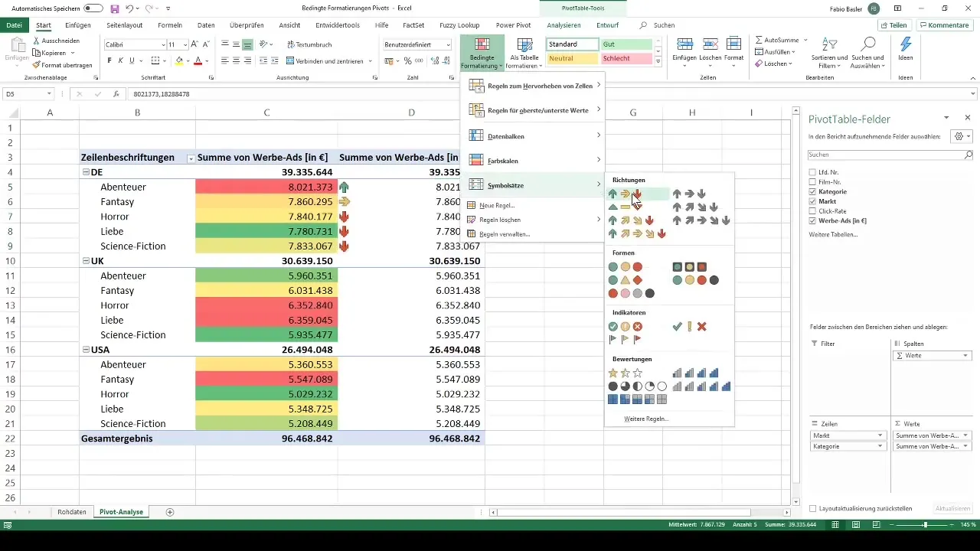This screenshot has width=980, height=551.
Task: Toggle Automatisches Speichern switch
Action: pos(93,8)
